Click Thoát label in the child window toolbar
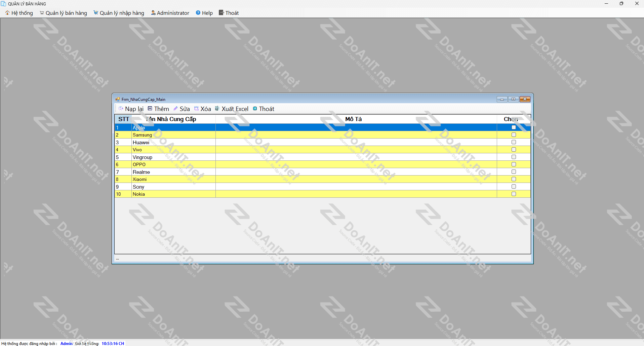The height and width of the screenshot is (346, 644). click(x=267, y=109)
